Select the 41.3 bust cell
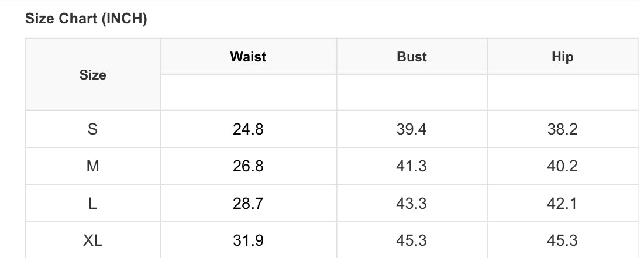644x258 pixels. click(x=412, y=166)
